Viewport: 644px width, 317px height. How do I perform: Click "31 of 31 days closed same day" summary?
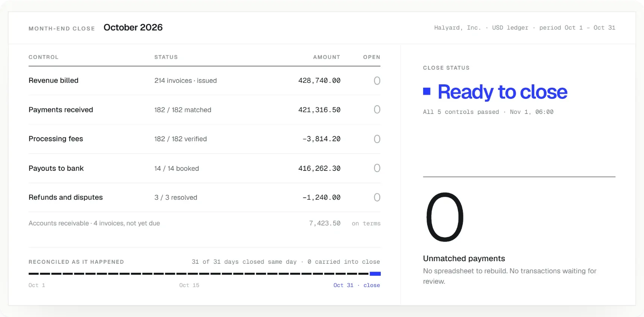click(x=244, y=262)
